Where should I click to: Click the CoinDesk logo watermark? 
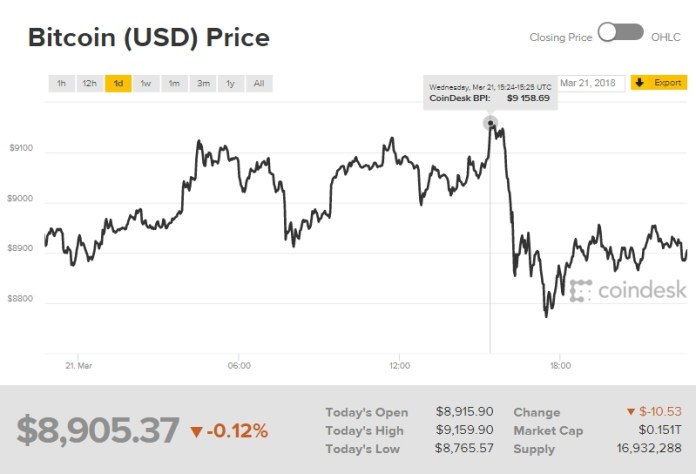point(628,290)
